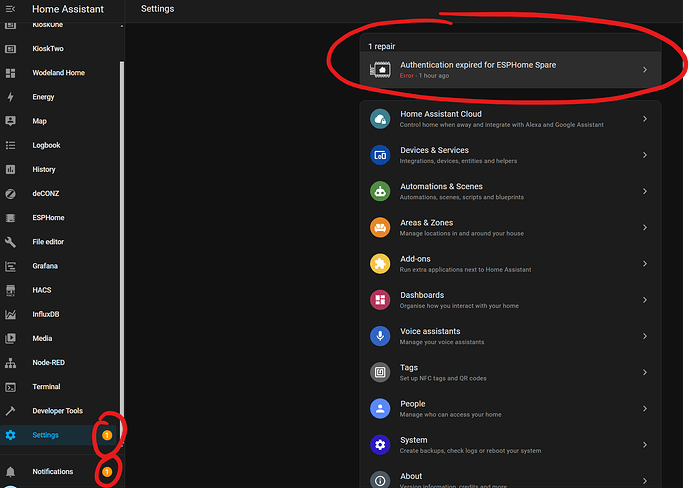Click the Wodeland Home dashboard icon
Screen dimensions: 690x488
pos(10,73)
